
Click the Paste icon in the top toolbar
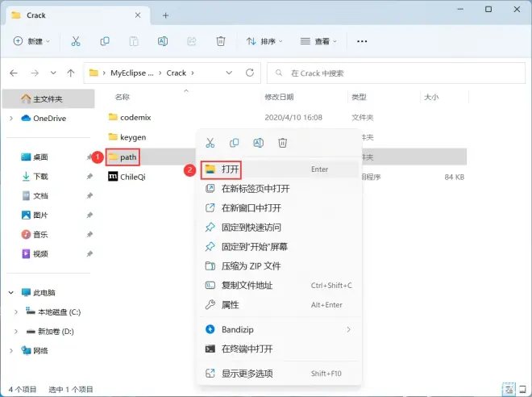(134, 41)
